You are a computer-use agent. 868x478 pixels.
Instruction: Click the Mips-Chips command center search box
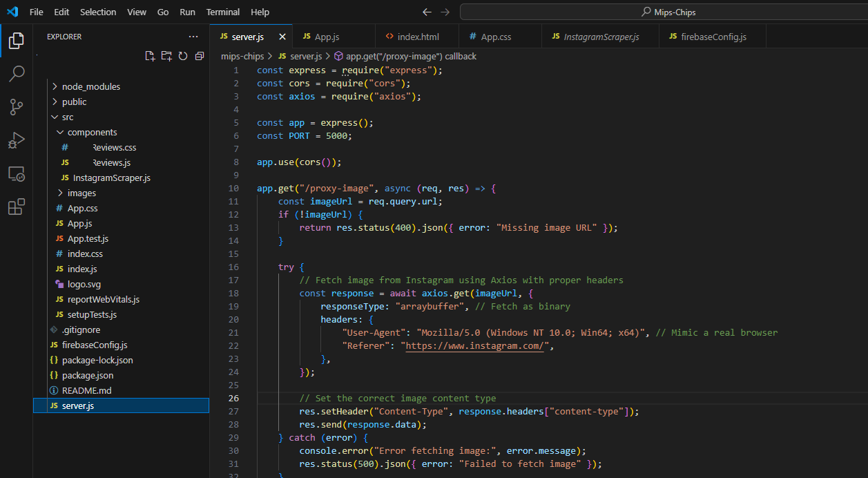click(x=663, y=12)
